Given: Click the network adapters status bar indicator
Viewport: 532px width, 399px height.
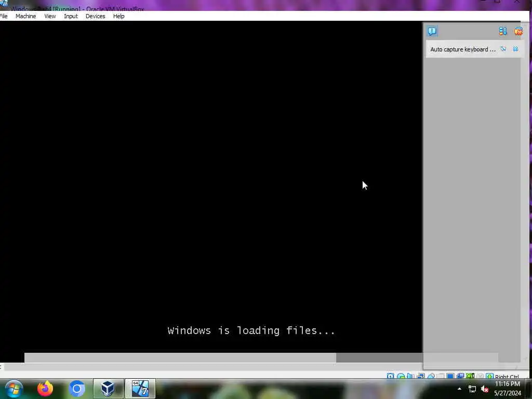Looking at the screenshot, I should pyautogui.click(x=421, y=376).
